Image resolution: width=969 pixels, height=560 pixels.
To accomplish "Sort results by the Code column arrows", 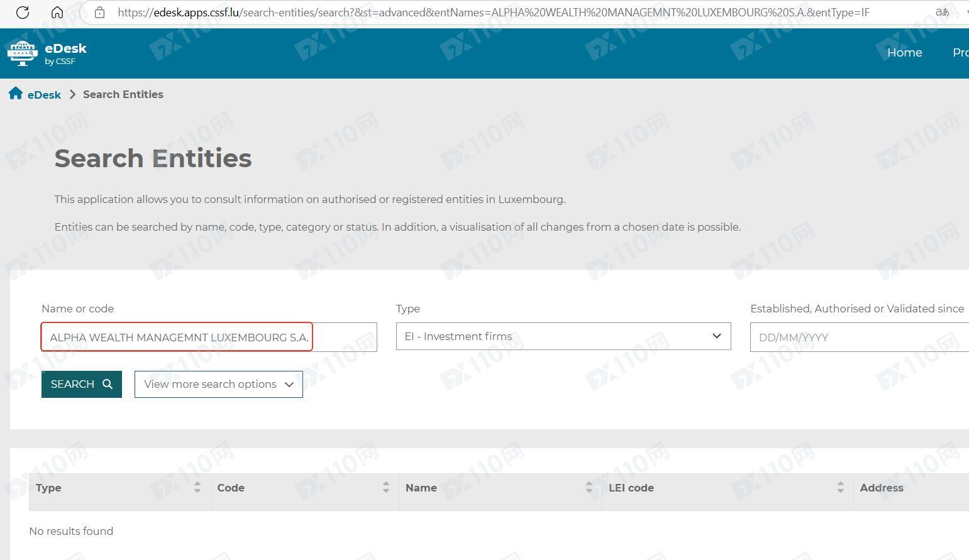I will [x=385, y=488].
